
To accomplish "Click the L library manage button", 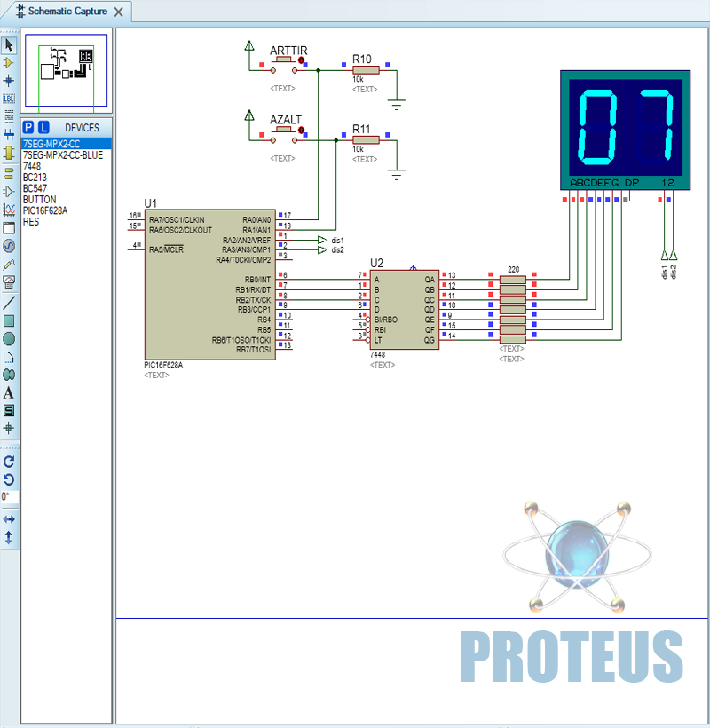I will pyautogui.click(x=43, y=128).
